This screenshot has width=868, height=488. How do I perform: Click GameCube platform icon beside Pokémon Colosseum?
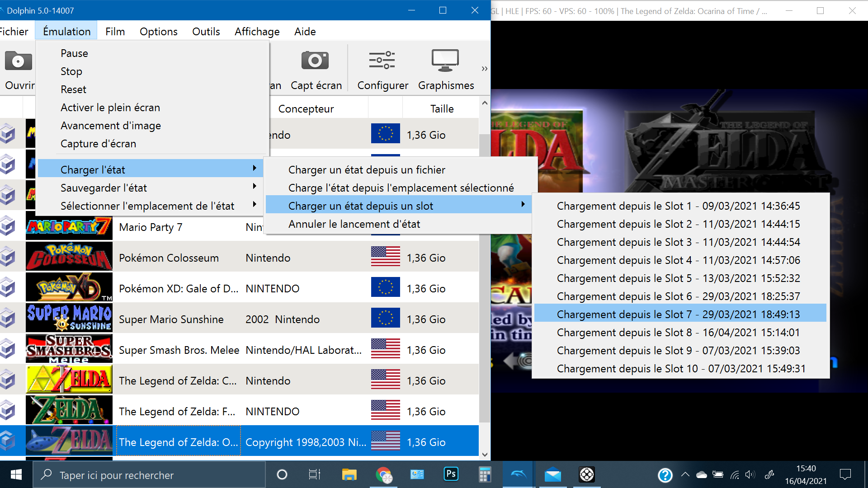pos(8,257)
